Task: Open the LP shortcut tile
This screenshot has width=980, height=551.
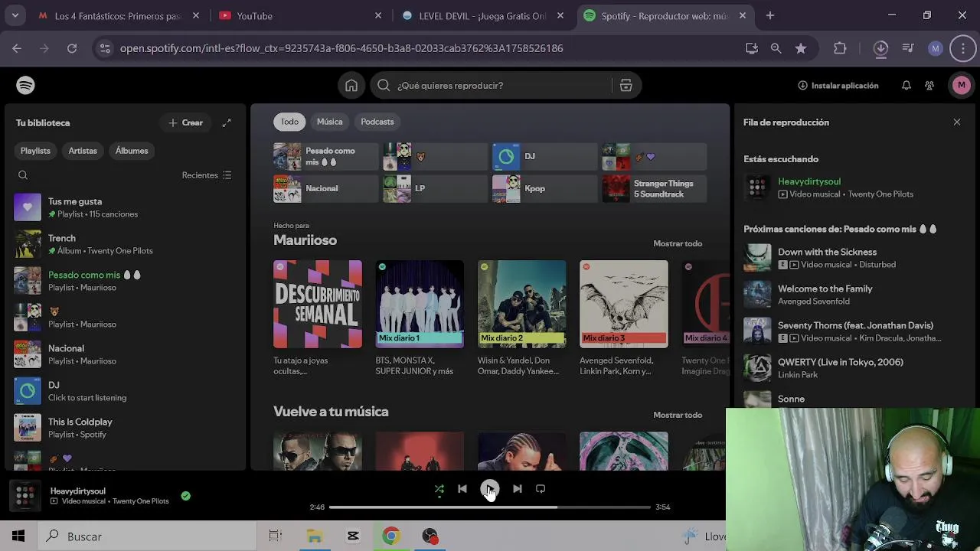Action: click(435, 188)
